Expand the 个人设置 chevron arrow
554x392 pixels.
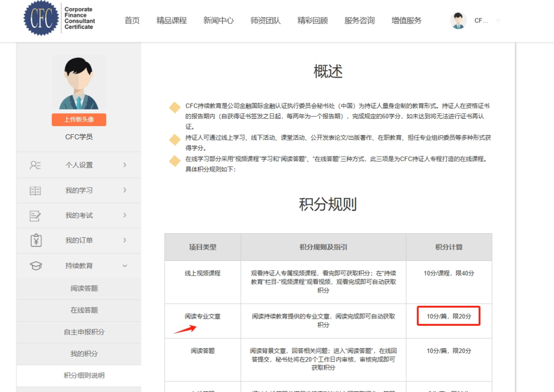pyautogui.click(x=125, y=165)
